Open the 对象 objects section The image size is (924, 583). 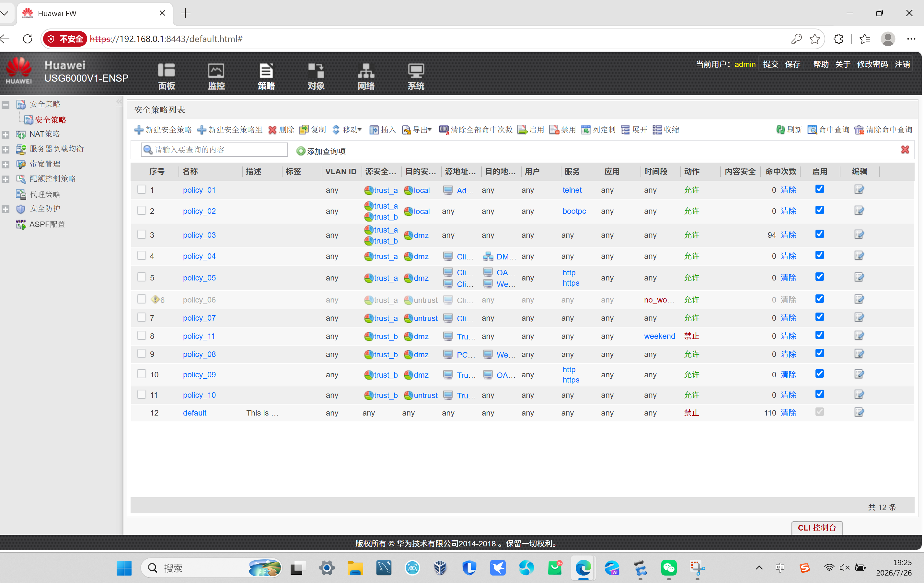coord(316,76)
